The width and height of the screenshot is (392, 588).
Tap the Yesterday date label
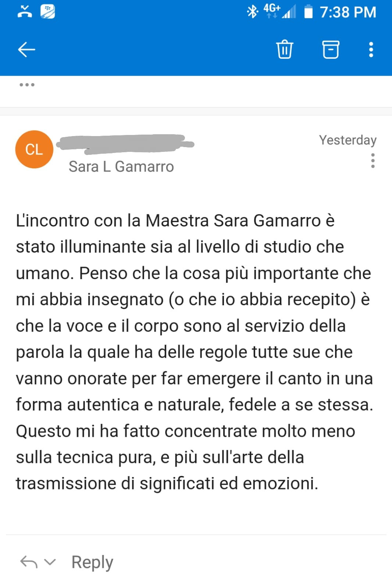click(348, 140)
